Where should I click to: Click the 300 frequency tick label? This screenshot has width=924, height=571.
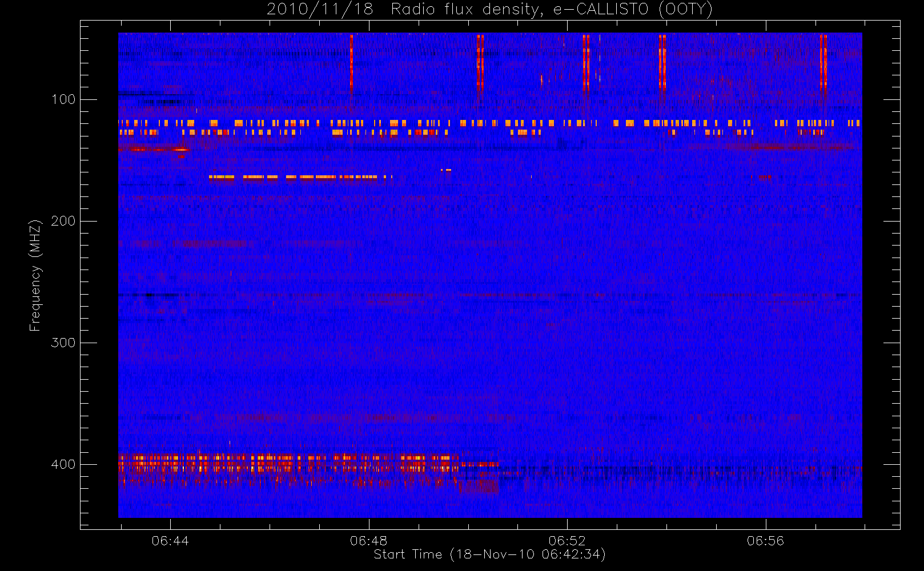click(x=63, y=343)
